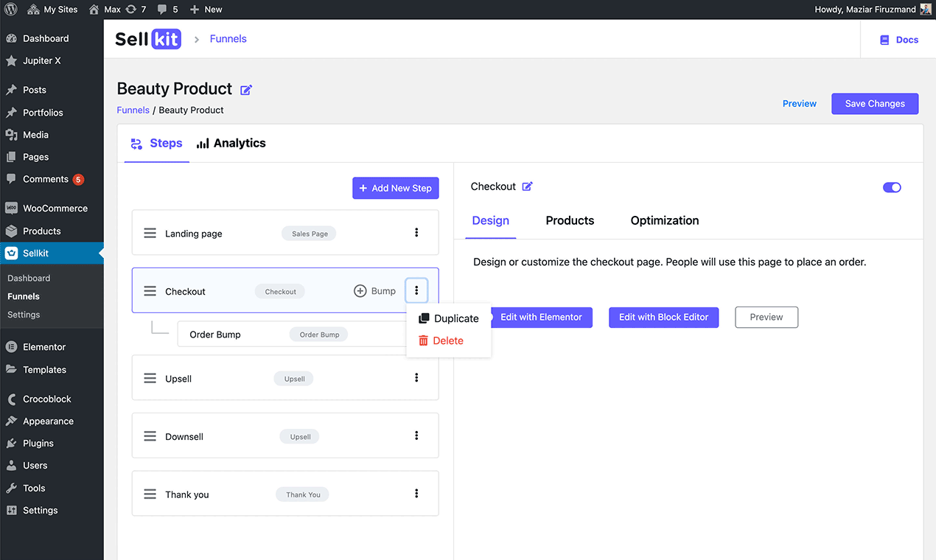
Task: Toggle the Checkout step enable switch
Action: coord(892,188)
